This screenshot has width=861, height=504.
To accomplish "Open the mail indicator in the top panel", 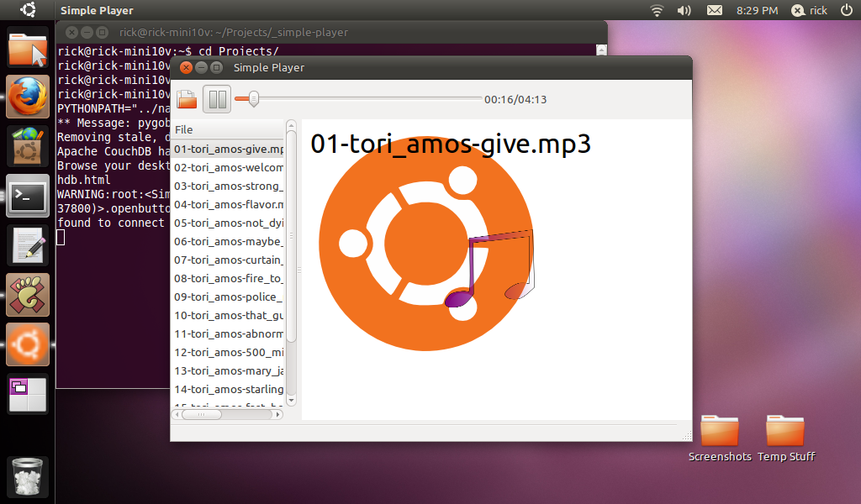I will (716, 10).
